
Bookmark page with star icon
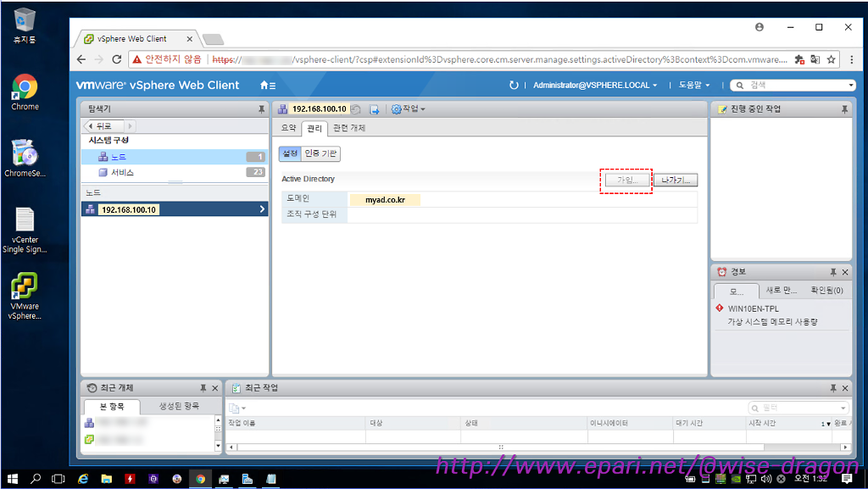pyautogui.click(x=831, y=59)
